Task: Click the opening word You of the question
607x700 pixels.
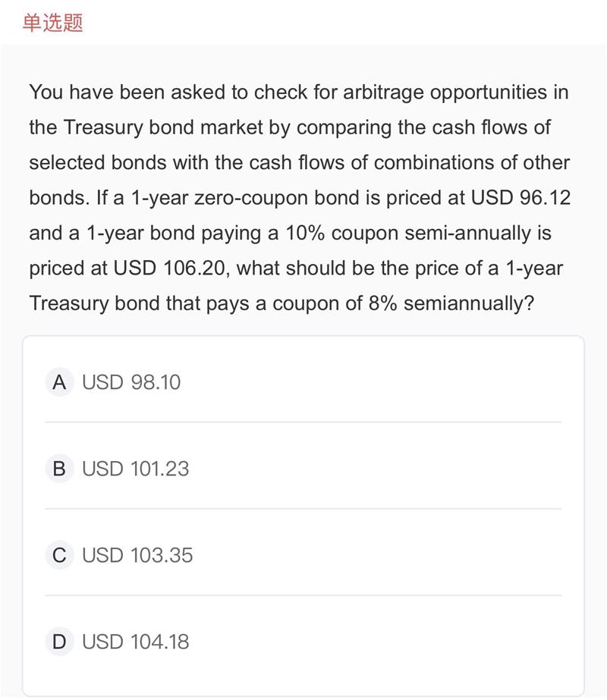Action: coord(46,93)
